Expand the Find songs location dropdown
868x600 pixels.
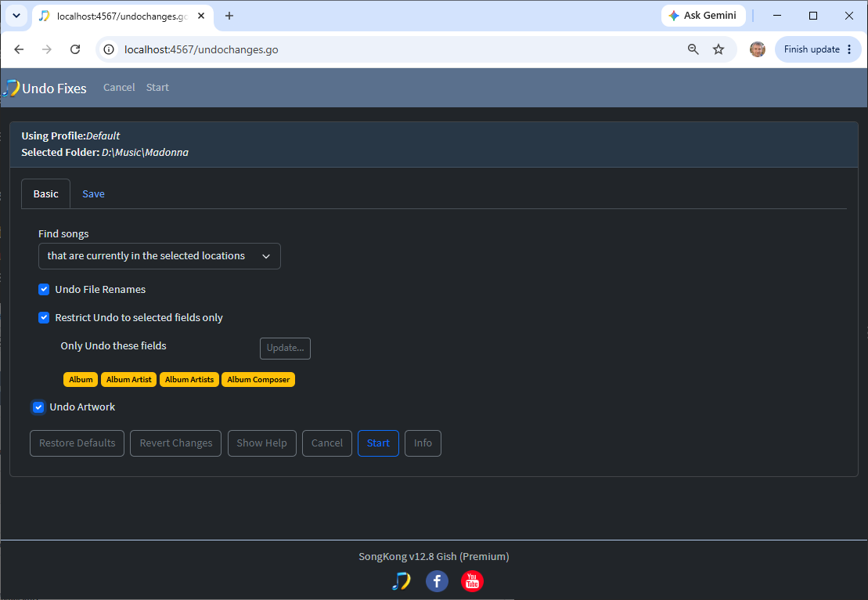[160, 256]
